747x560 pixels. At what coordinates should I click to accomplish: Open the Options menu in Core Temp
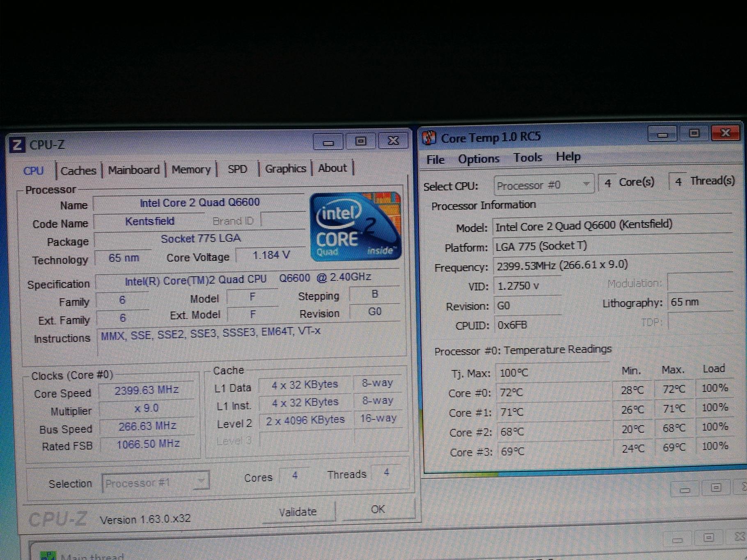(x=479, y=159)
